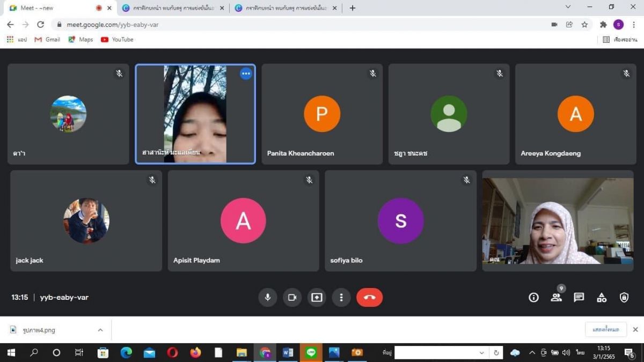Open host controls lock icon
The width and height of the screenshot is (644, 362).
click(x=624, y=297)
